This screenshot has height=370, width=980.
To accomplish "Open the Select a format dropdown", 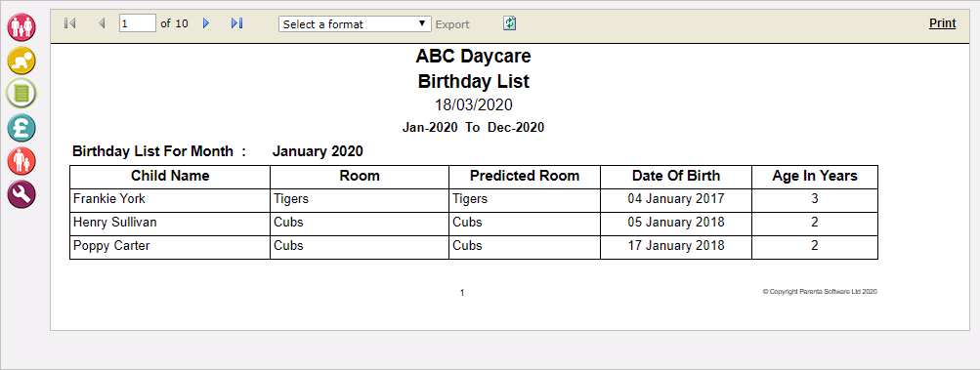I will click(x=355, y=24).
